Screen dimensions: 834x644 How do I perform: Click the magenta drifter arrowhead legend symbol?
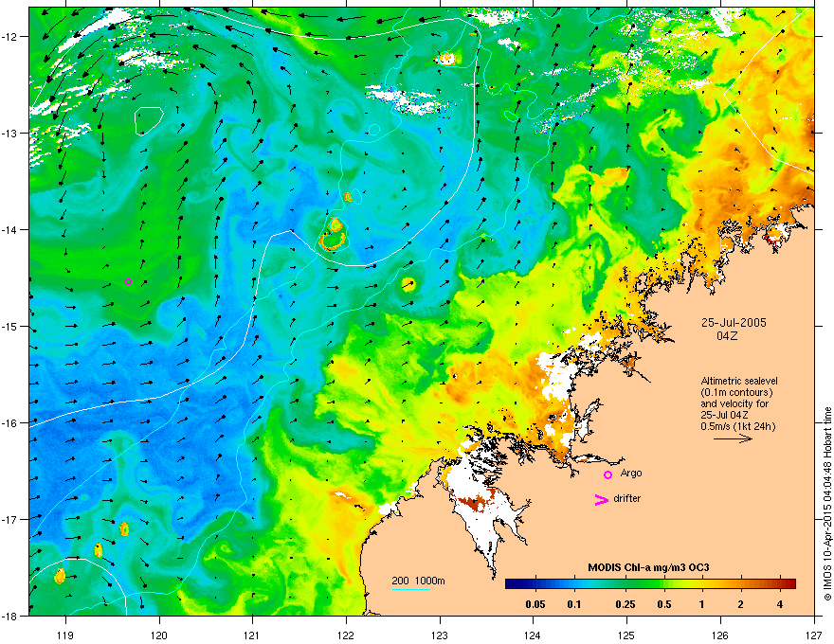point(601,499)
